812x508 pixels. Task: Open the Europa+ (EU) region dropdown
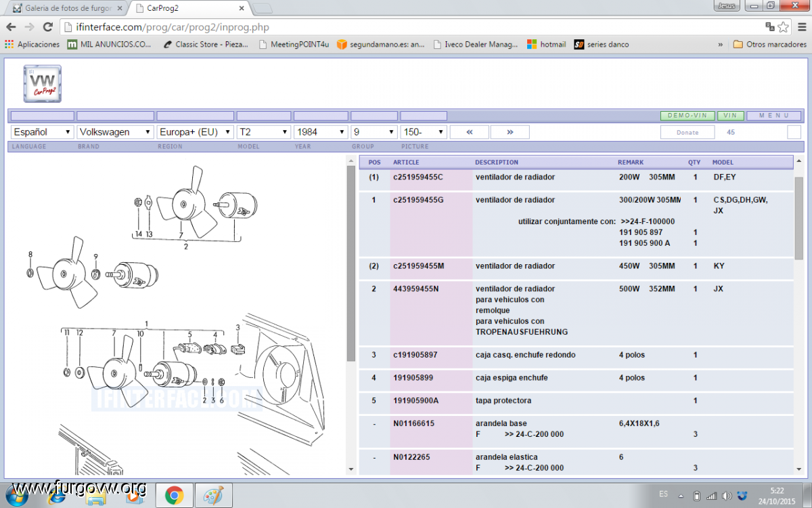(195, 132)
